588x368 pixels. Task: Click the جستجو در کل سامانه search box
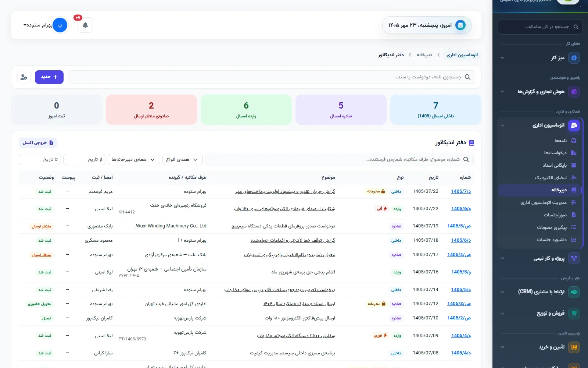point(540,27)
